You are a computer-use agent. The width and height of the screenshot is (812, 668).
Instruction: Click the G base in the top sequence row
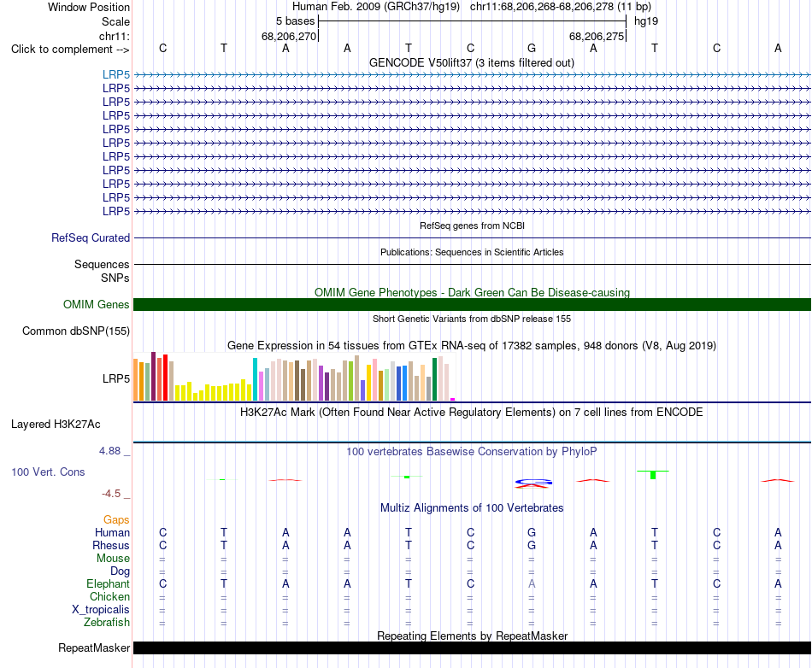[x=532, y=48]
